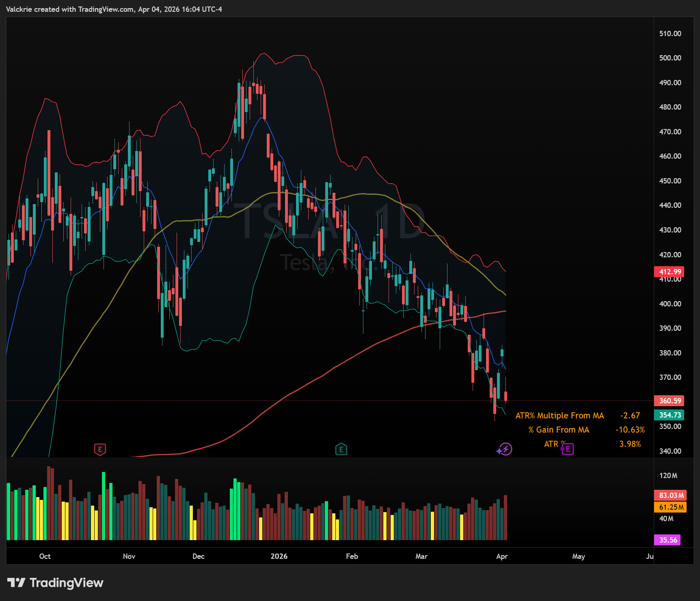Click the purple upcoming earnings E marker
The height and width of the screenshot is (601, 700).
tap(567, 449)
